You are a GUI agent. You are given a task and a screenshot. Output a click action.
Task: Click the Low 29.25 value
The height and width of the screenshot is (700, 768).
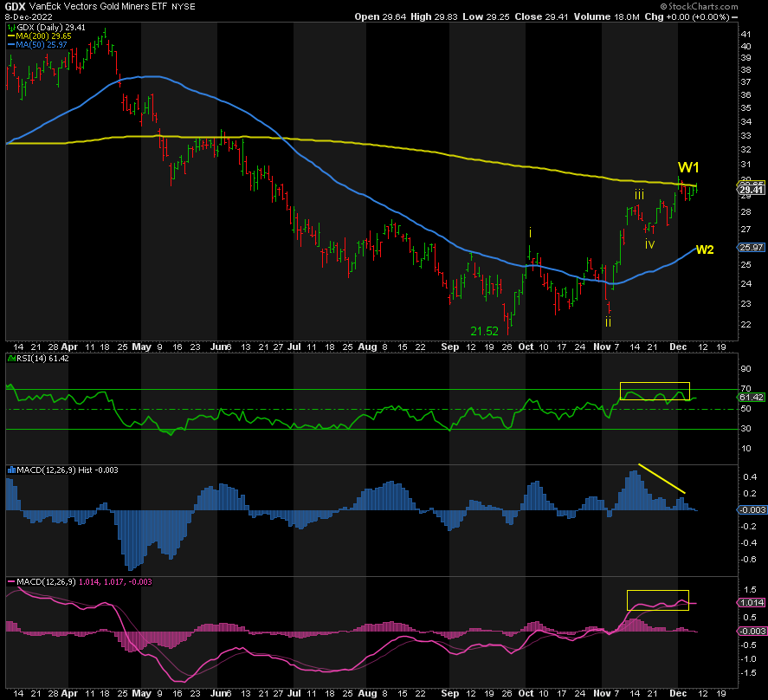[x=486, y=16]
